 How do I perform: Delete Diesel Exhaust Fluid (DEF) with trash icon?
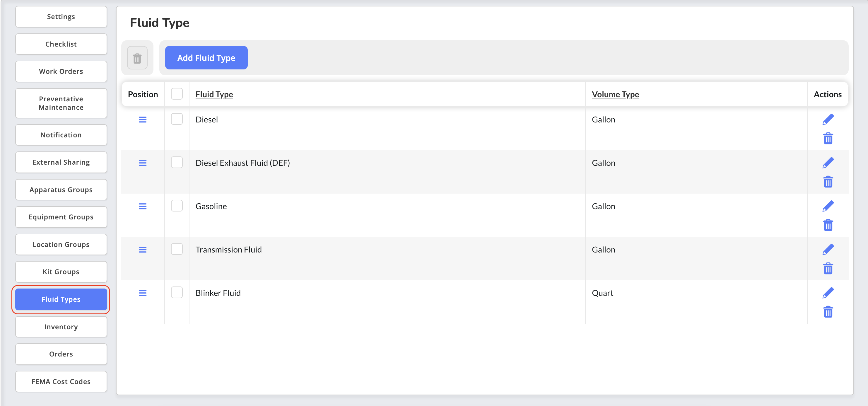click(828, 182)
